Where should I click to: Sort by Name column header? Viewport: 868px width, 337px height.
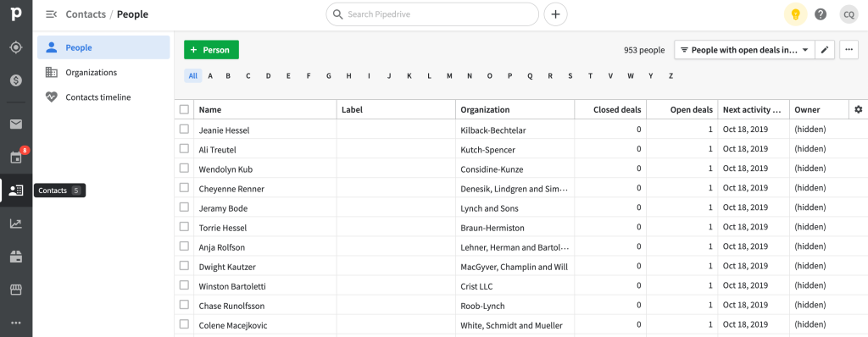pos(265,109)
